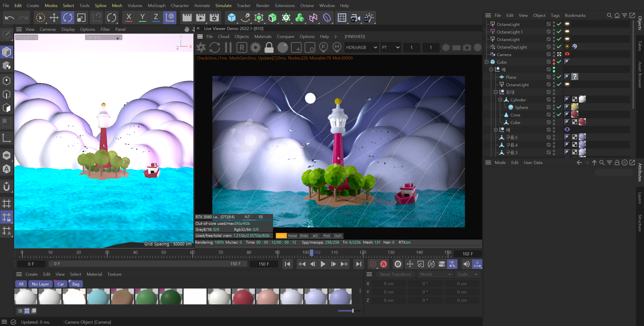644x326 pixels.
Task: Select the Scale tool
Action: 81,18
